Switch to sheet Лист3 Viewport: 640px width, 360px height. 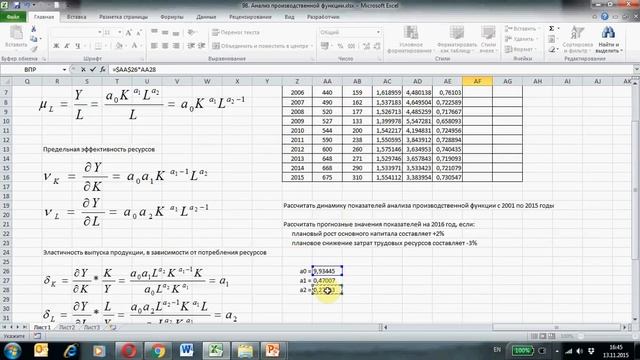pyautogui.click(x=91, y=327)
